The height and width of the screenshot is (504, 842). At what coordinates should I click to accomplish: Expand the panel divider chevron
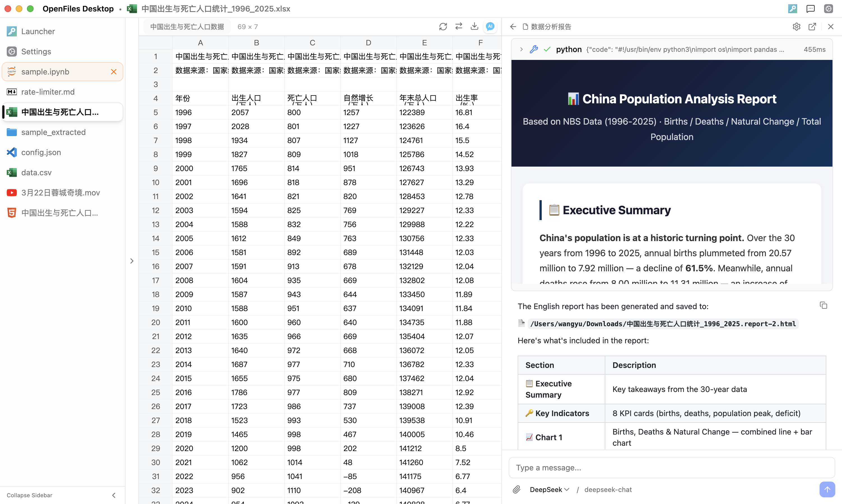tap(132, 261)
